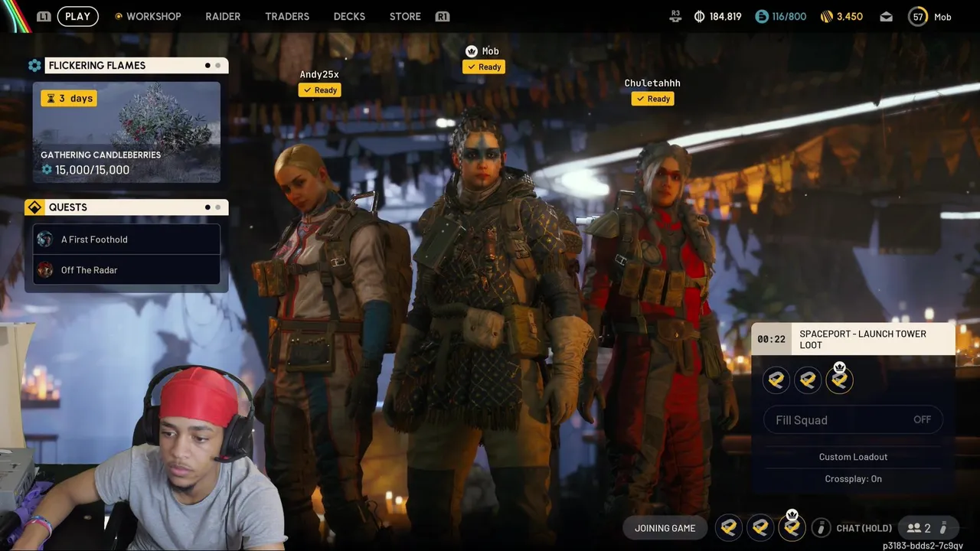This screenshot has width=980, height=551.
Task: Click the R3 stick icon
Action: (675, 15)
